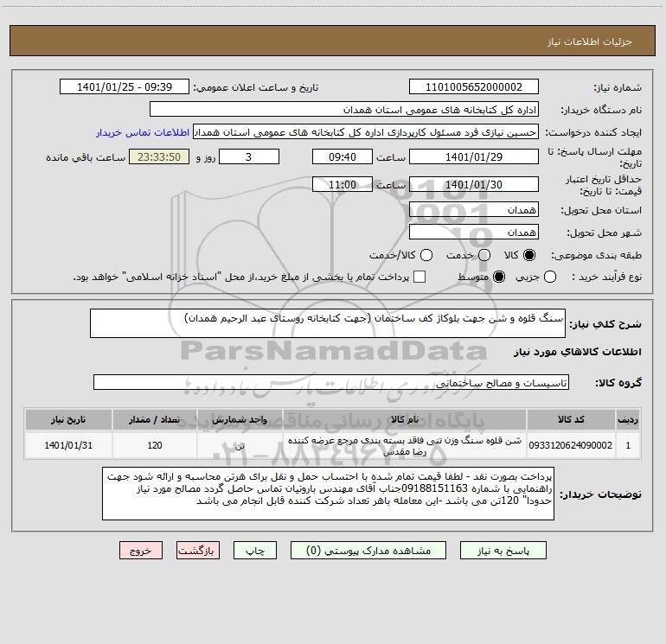Click the شرح کلی نیاز description box
This screenshot has height=644, width=666.
click(328, 323)
